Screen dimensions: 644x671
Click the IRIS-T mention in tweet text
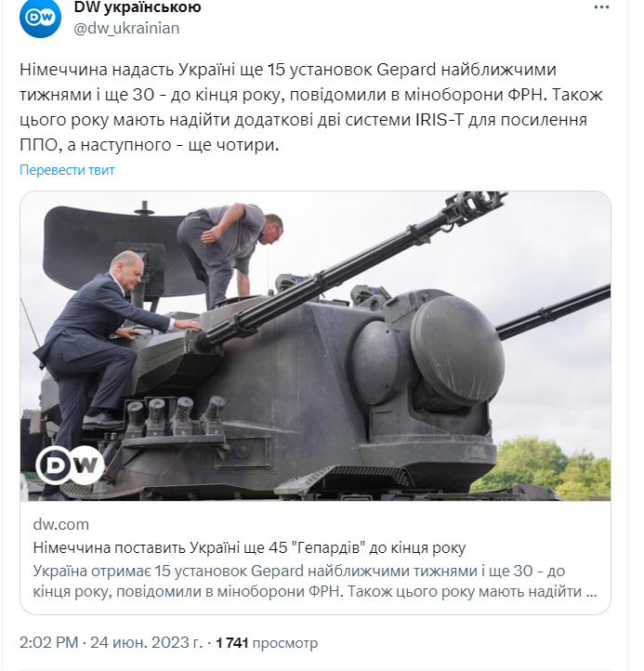440,120
